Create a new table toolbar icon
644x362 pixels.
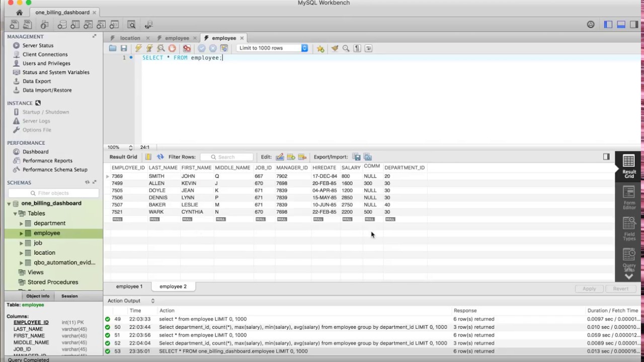coord(75,25)
